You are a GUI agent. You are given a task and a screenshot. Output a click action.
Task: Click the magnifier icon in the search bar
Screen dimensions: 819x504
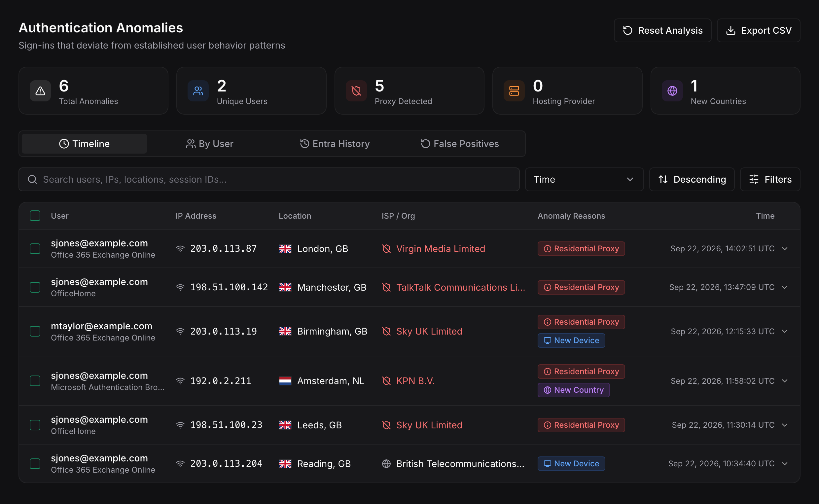point(32,179)
